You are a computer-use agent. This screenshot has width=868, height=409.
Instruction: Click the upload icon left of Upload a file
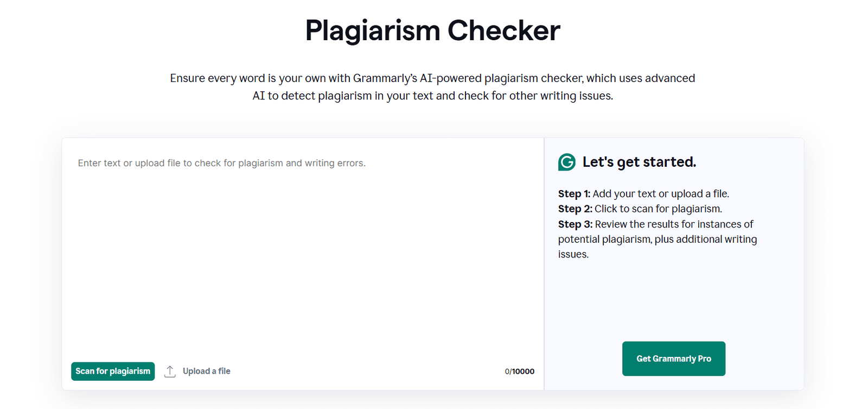pyautogui.click(x=170, y=370)
